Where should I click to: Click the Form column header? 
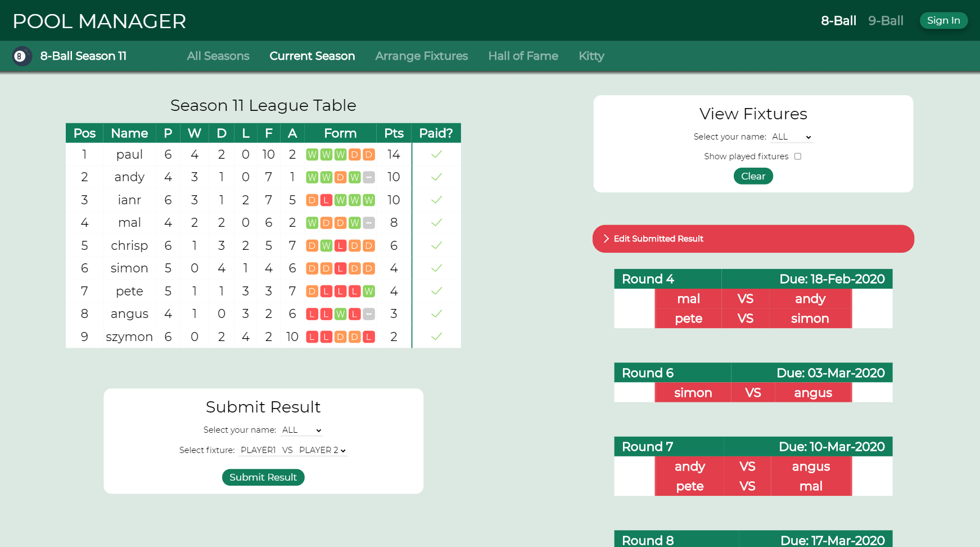[340, 133]
